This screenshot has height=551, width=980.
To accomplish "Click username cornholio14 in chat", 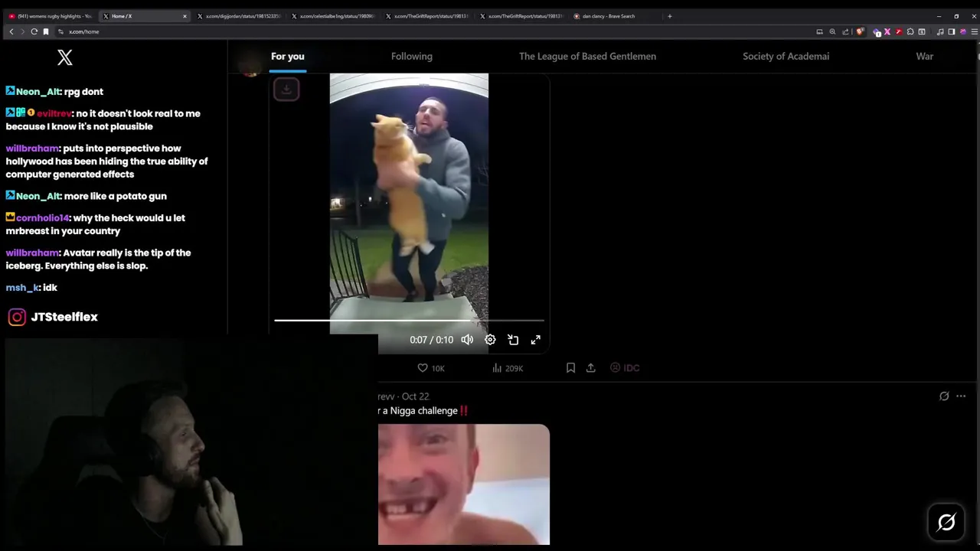I will point(42,218).
